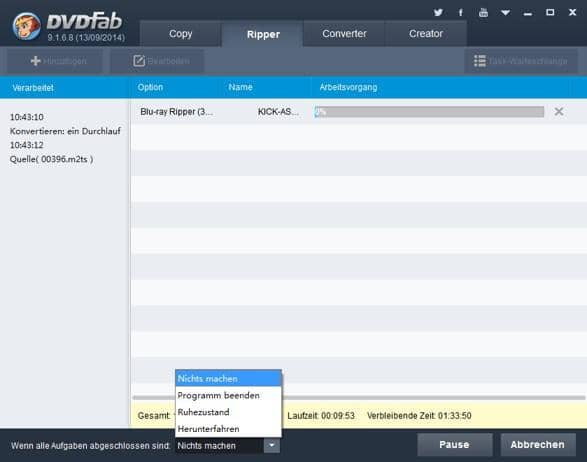Click the 'Quelle( 00396.m2ts )' log entry

pos(52,159)
